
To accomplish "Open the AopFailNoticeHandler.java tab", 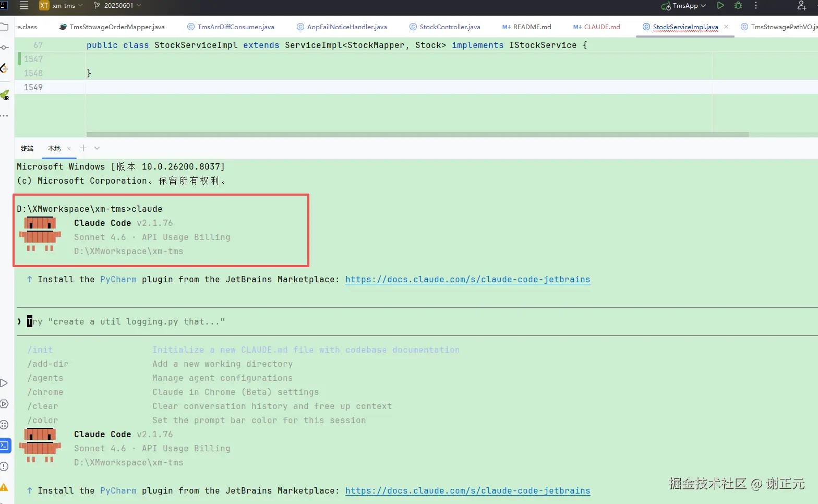I will [x=342, y=27].
